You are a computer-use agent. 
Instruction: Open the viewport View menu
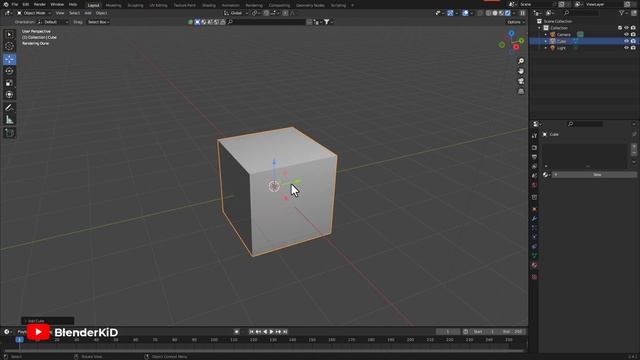point(60,13)
